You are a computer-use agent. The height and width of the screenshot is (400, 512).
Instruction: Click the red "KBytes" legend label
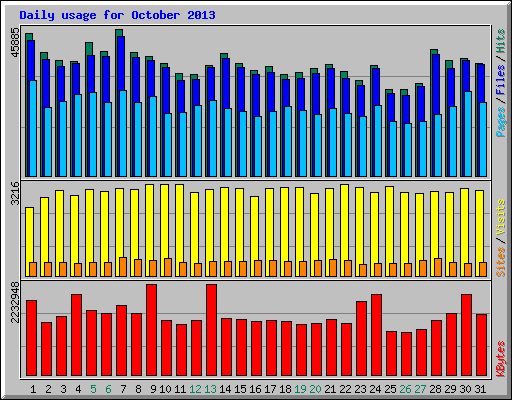click(x=500, y=359)
